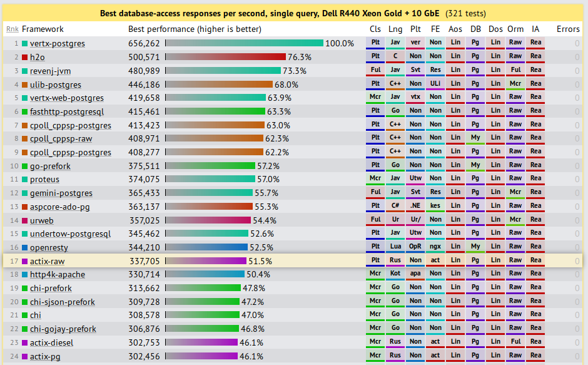588x365 pixels.
Task: Click the Cls column header
Action: pos(375,29)
